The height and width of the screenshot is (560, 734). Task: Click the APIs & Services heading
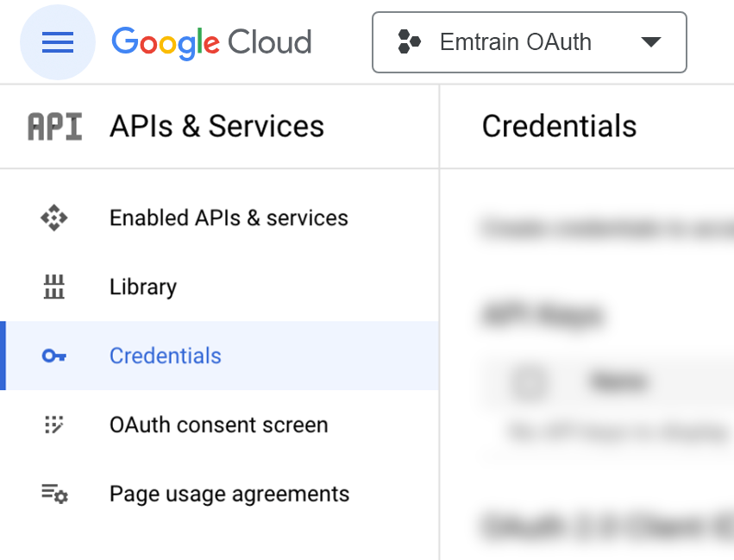[x=216, y=127]
